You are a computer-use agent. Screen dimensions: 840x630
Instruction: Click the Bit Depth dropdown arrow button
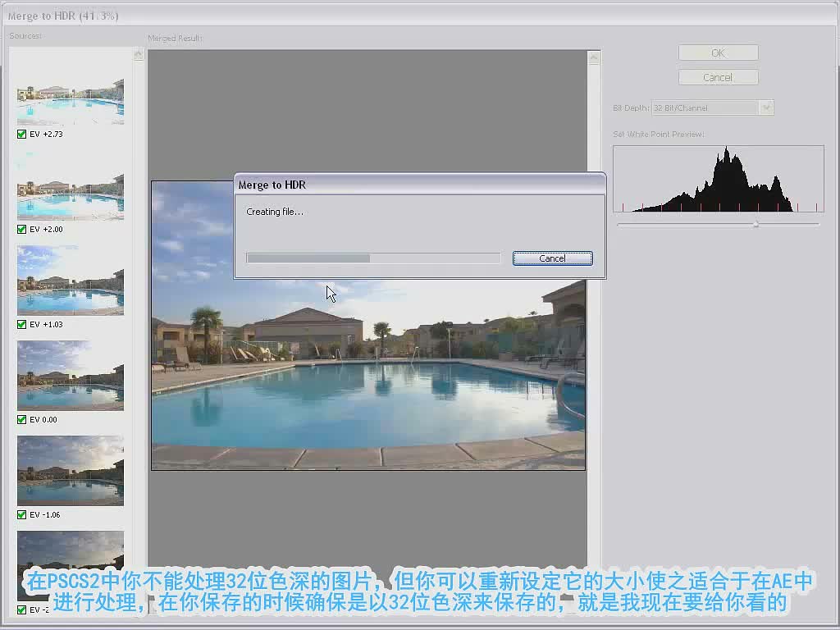pos(767,107)
